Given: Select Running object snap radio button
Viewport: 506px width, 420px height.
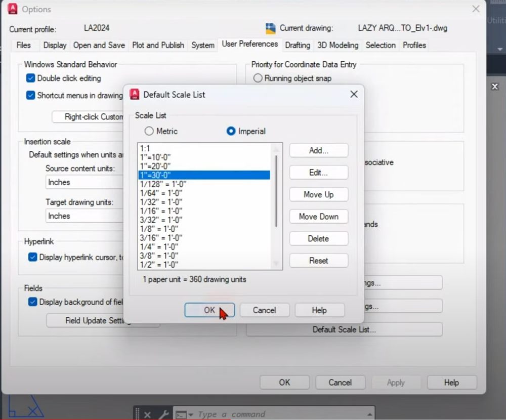Looking at the screenshot, I should tap(258, 78).
